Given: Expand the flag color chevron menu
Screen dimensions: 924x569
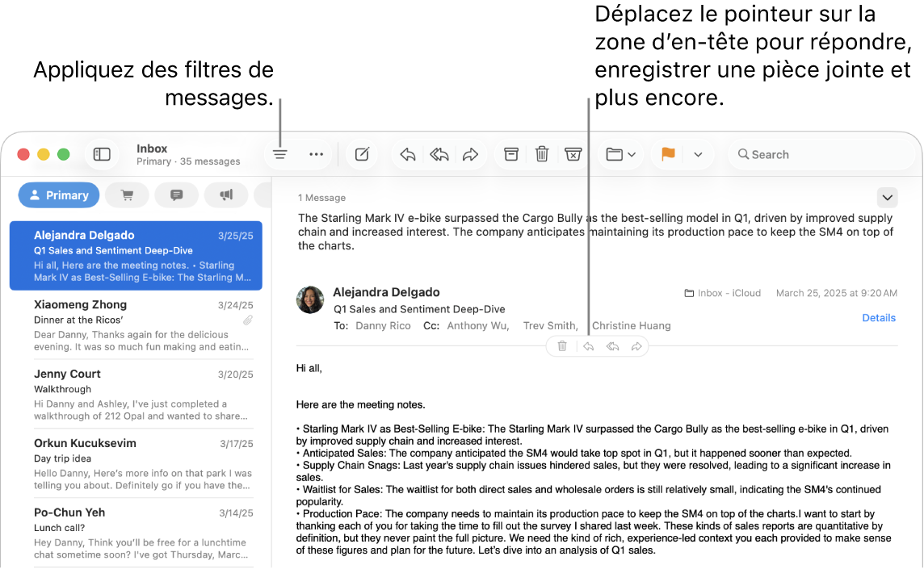Looking at the screenshot, I should [698, 154].
